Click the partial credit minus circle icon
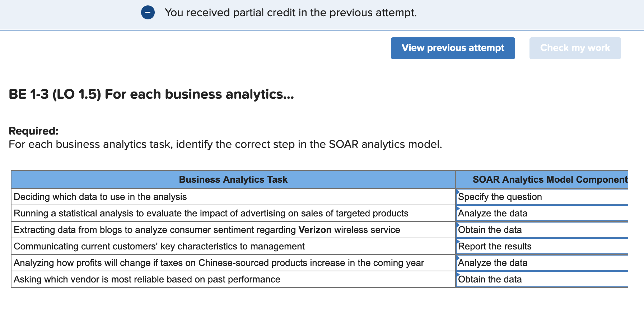The width and height of the screenshot is (644, 318). pos(148,13)
